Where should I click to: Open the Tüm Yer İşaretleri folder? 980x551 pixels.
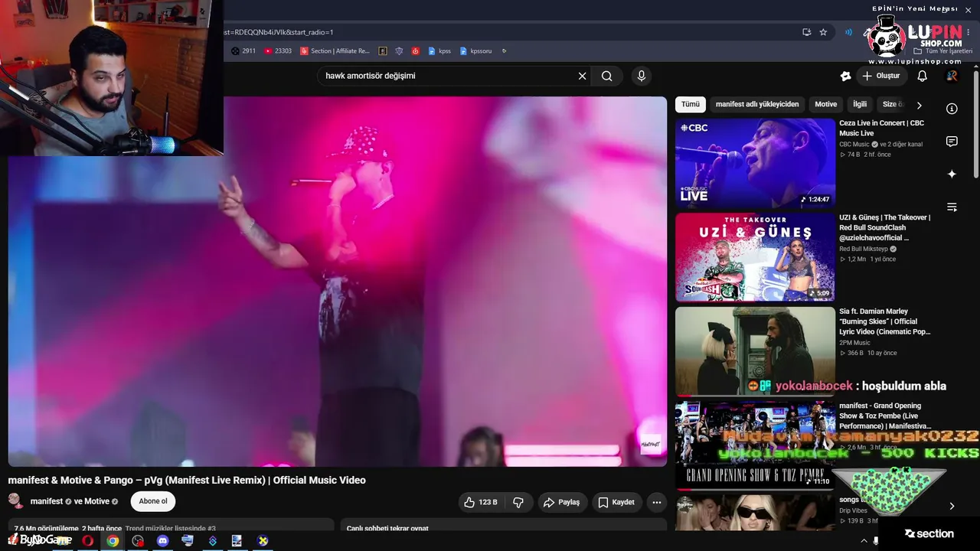(943, 51)
